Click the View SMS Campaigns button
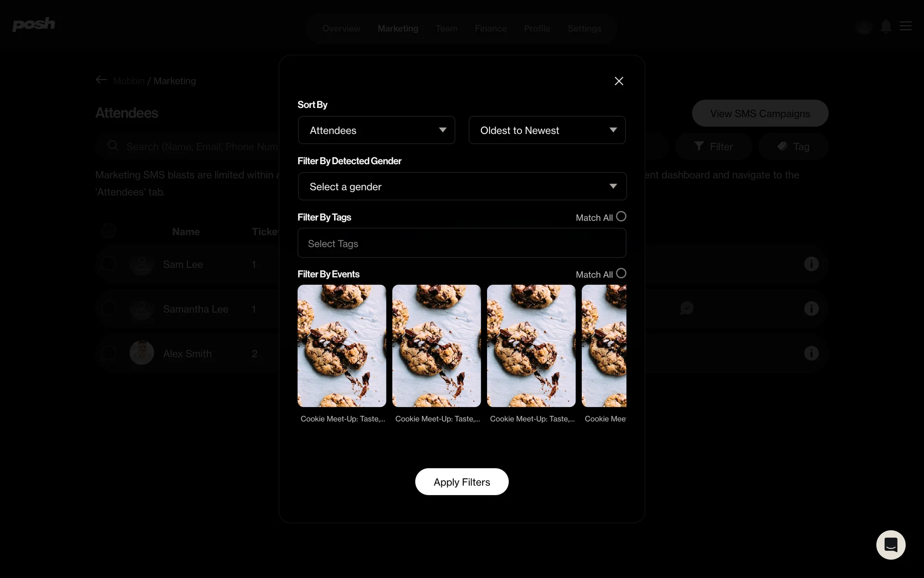Screen dimensions: 924x578 point(760,114)
